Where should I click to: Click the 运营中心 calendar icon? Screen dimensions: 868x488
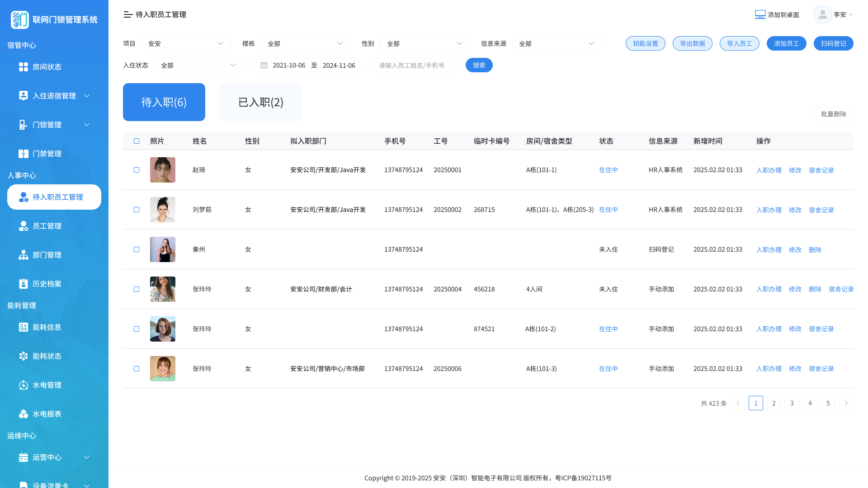coord(24,457)
